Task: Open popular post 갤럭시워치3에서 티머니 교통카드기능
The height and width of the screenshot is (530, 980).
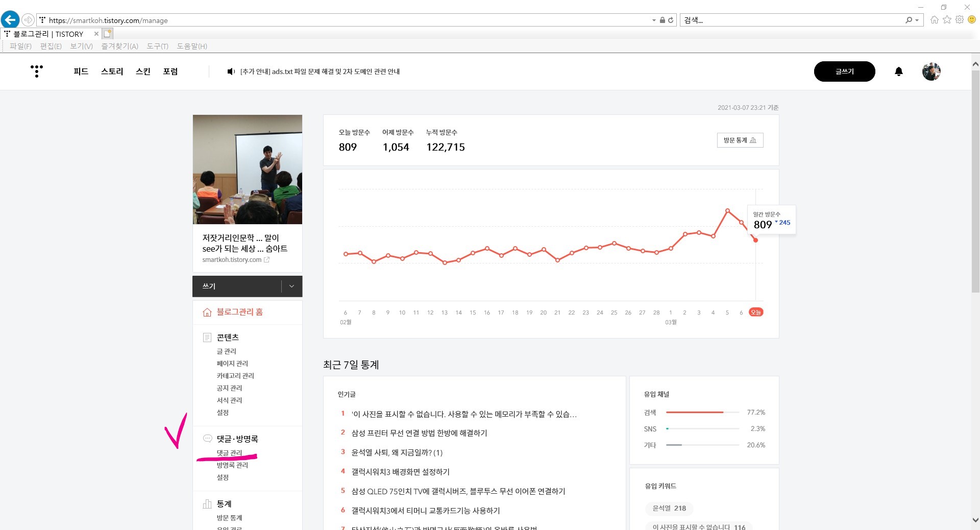Action: coord(425,511)
